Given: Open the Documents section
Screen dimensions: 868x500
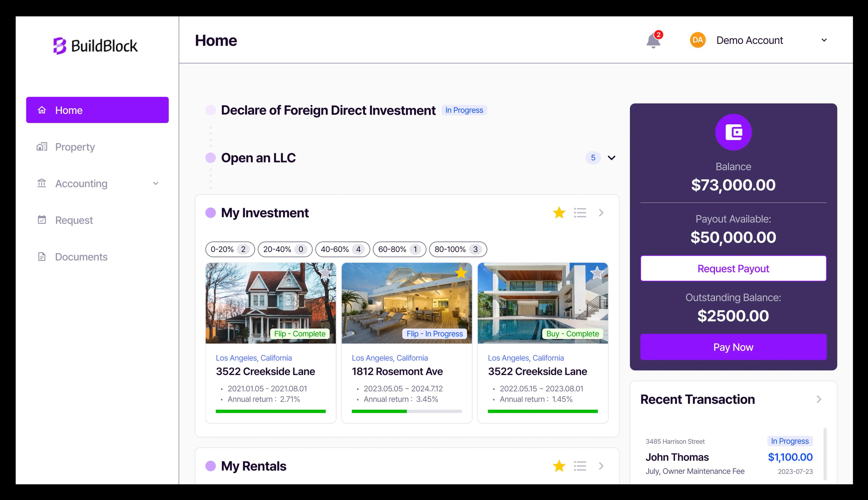Looking at the screenshot, I should tap(97, 256).
